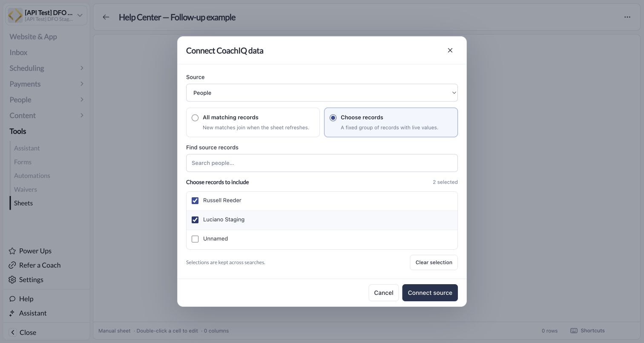Click the Clear selection button
Viewport: 644px width, 343px height.
point(434,262)
